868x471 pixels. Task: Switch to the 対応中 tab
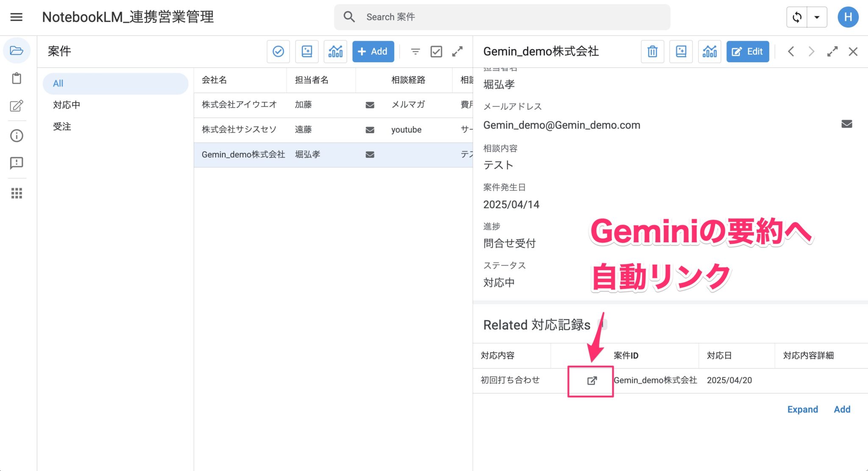(66, 105)
